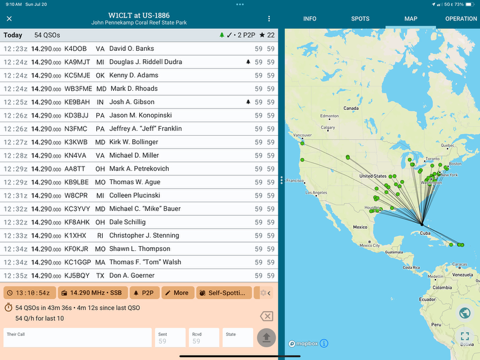Tap the Mapbox logo on the map

click(x=302, y=343)
